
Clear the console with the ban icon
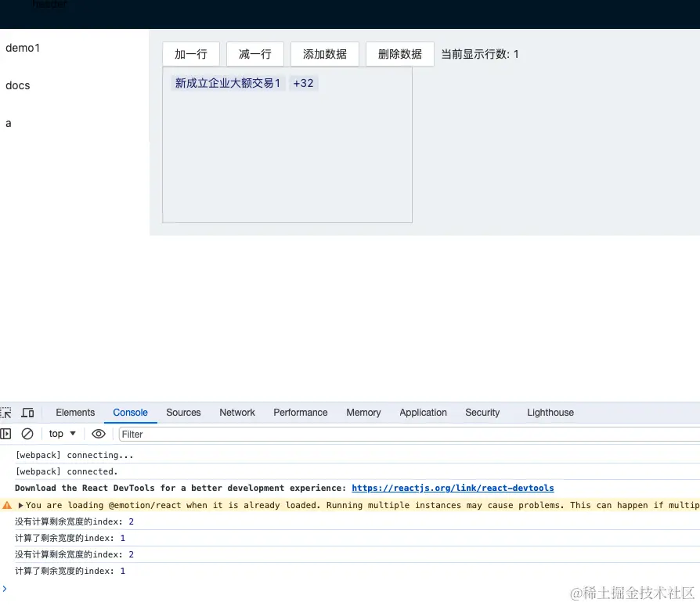coord(27,434)
